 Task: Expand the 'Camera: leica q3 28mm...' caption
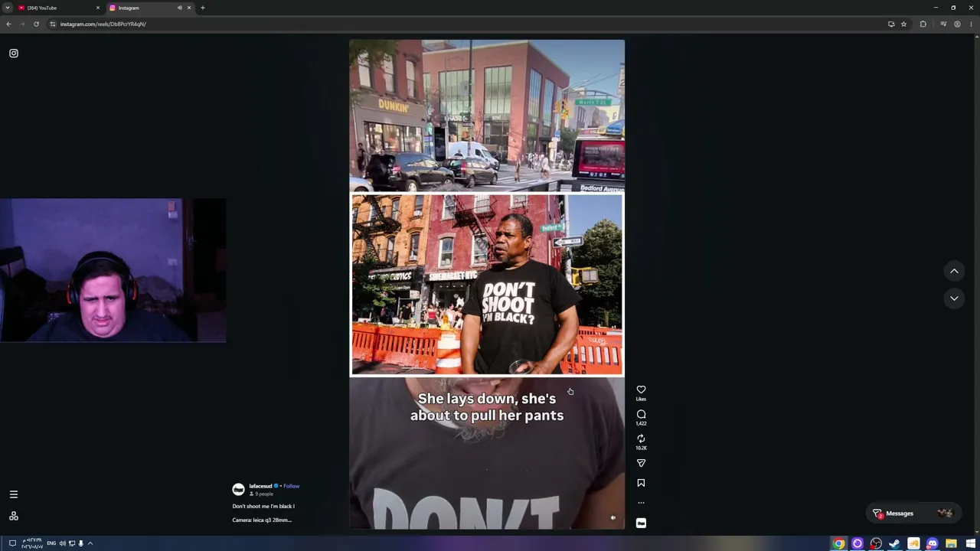click(262, 520)
